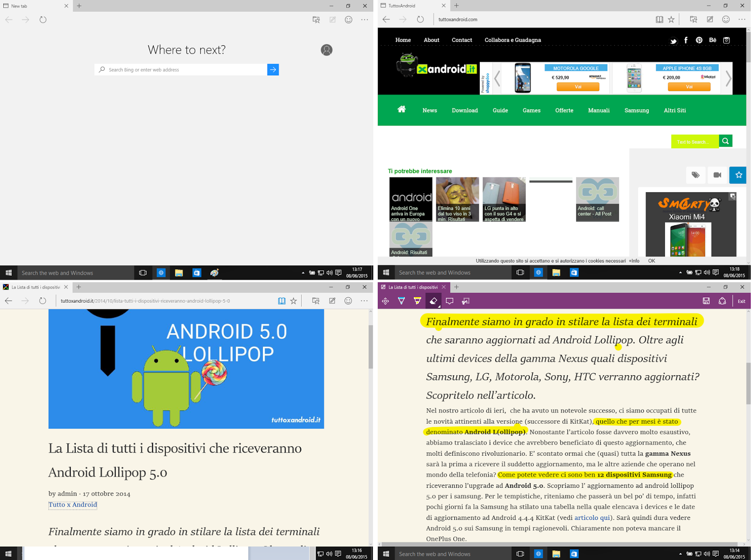Open the Hub in the New tab window
754x560 pixels.
316,20
